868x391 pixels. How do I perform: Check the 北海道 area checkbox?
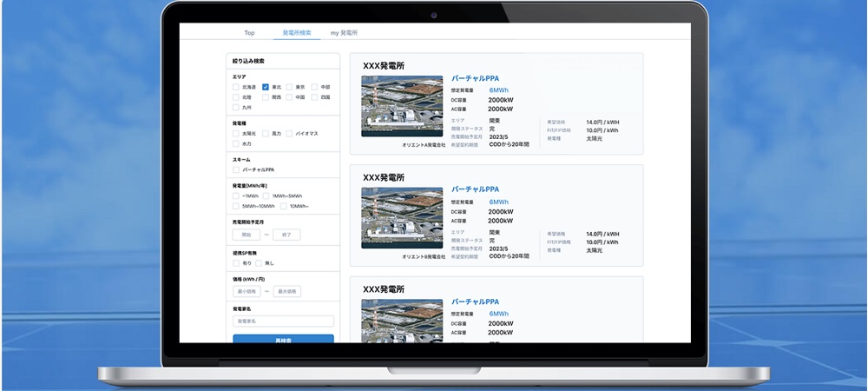(x=236, y=87)
